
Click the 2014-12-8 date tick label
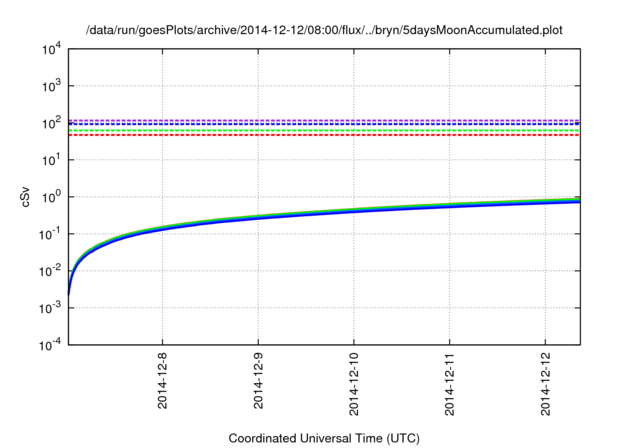[162, 380]
